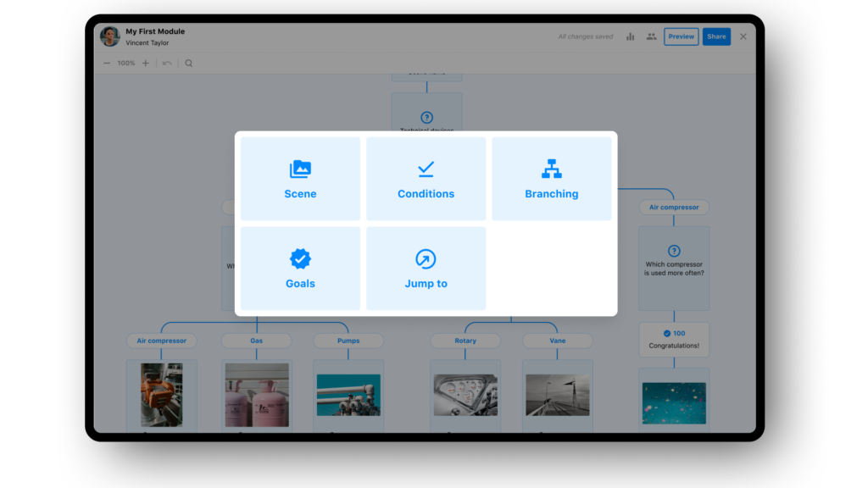Choose the Goals tile in the popup
Screen dimensions: 868x488
coord(300,269)
